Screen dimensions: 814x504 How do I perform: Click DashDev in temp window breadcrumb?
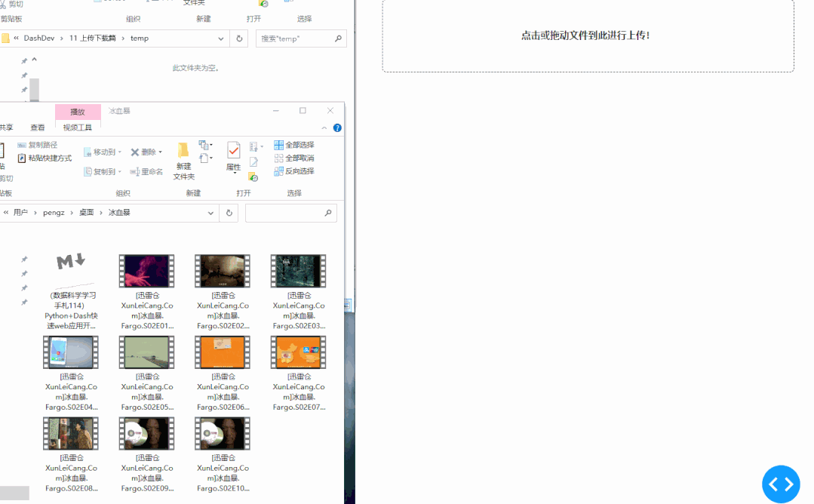click(x=39, y=38)
